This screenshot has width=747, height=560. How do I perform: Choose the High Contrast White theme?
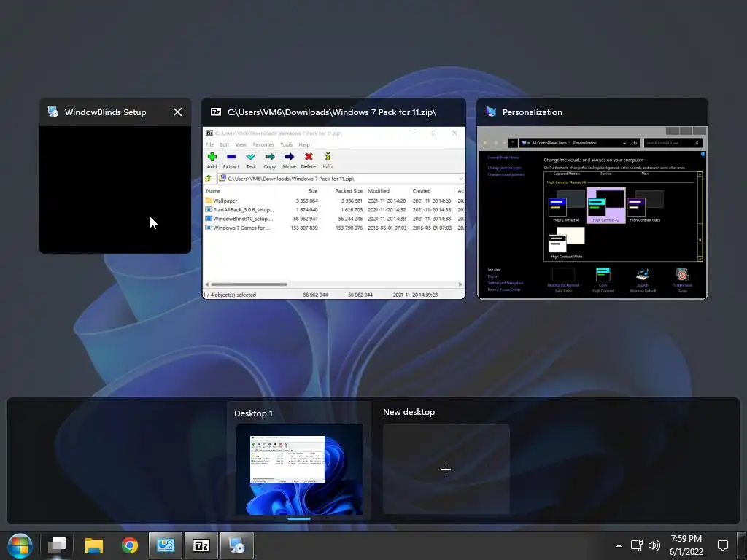[x=566, y=242]
